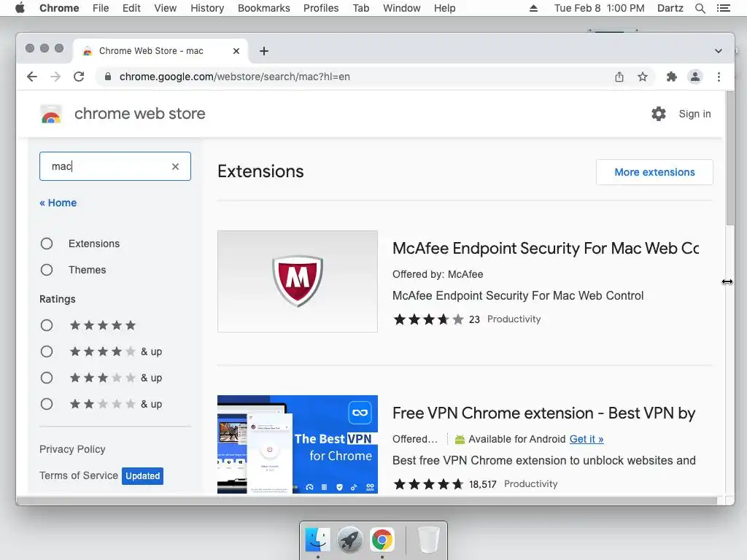Viewport: 747px width, 560px height.
Task: Click the Chrome Web Store rainbow logo
Action: click(x=51, y=114)
